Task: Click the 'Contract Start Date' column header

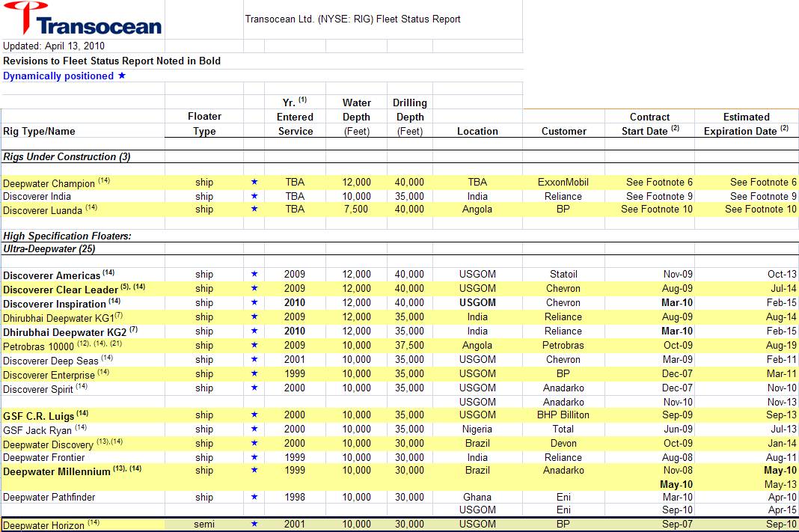Action: coord(650,123)
